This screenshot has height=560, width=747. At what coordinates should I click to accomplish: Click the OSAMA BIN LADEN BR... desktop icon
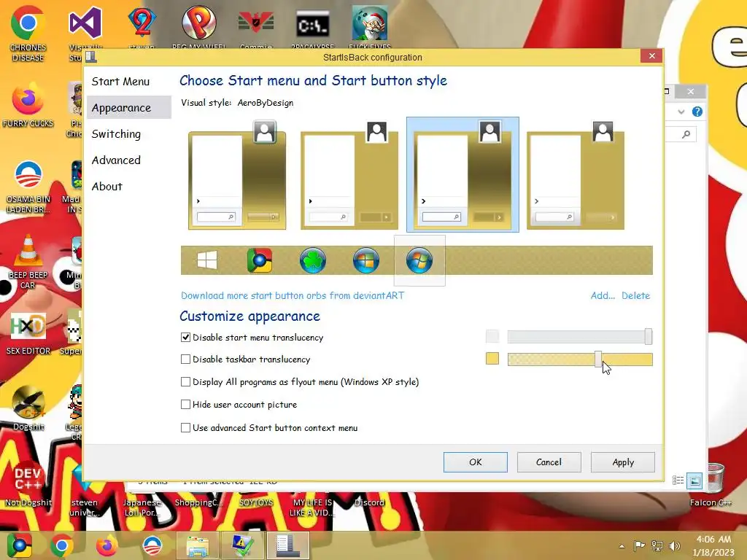tap(28, 187)
